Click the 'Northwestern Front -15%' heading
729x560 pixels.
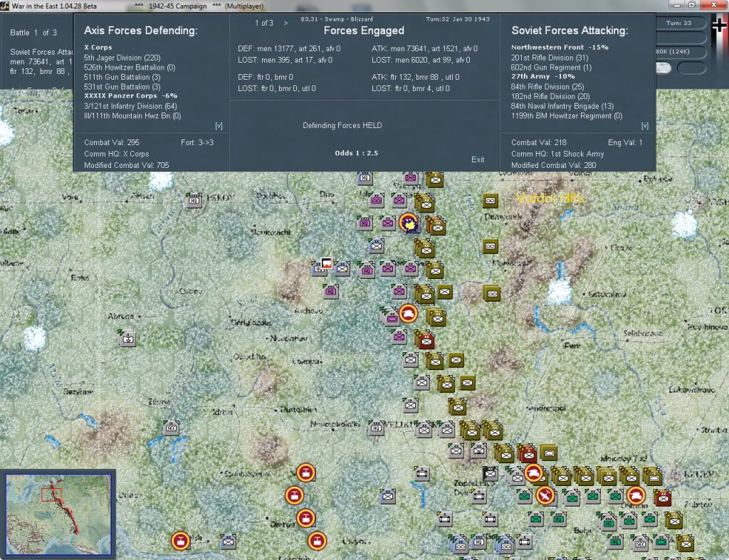(x=560, y=48)
